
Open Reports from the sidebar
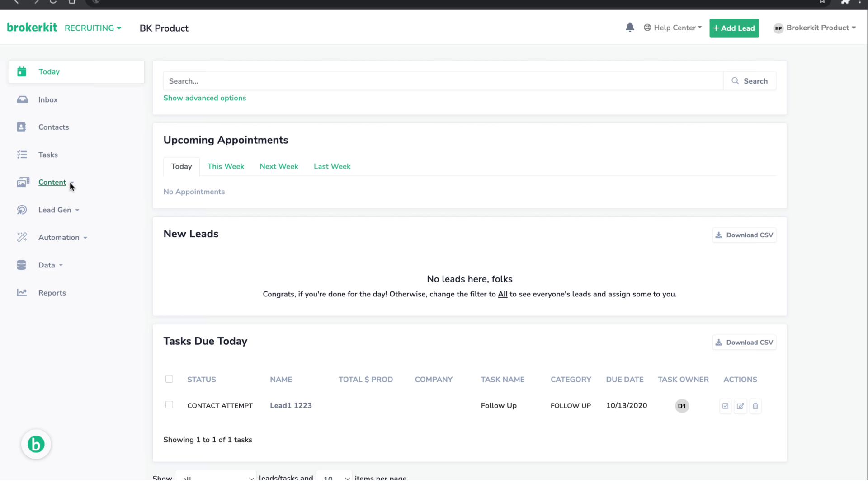coord(52,293)
